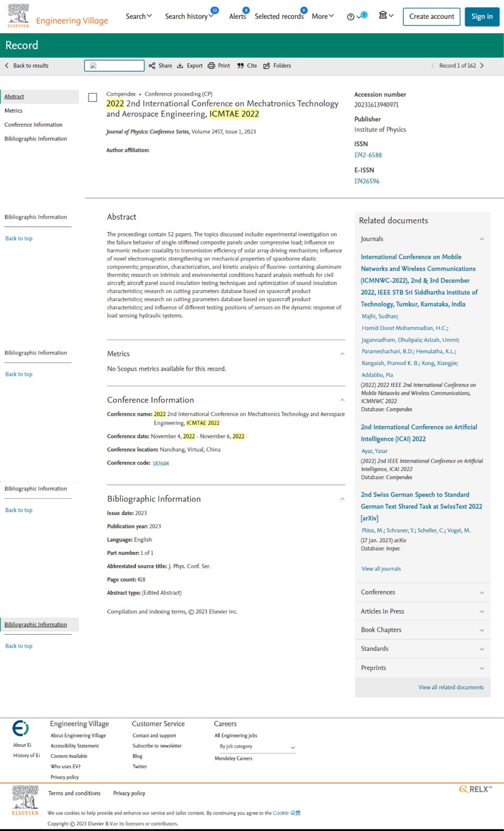Click Back to results link

(x=26, y=66)
